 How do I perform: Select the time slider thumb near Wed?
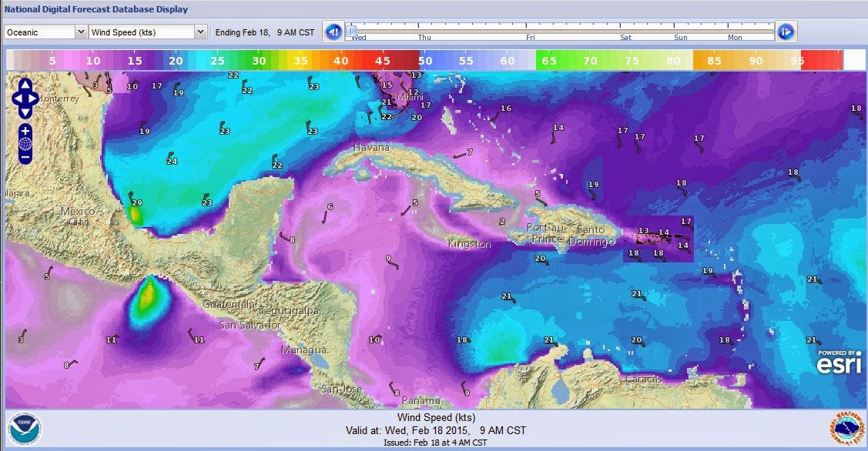(351, 29)
